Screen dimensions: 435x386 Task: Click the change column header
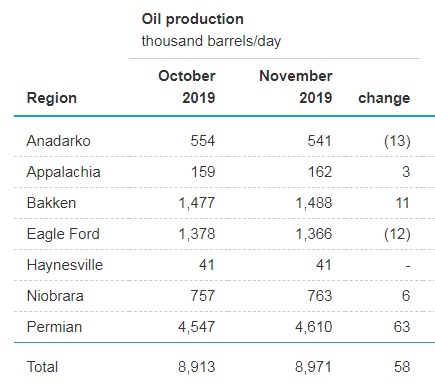(x=384, y=98)
